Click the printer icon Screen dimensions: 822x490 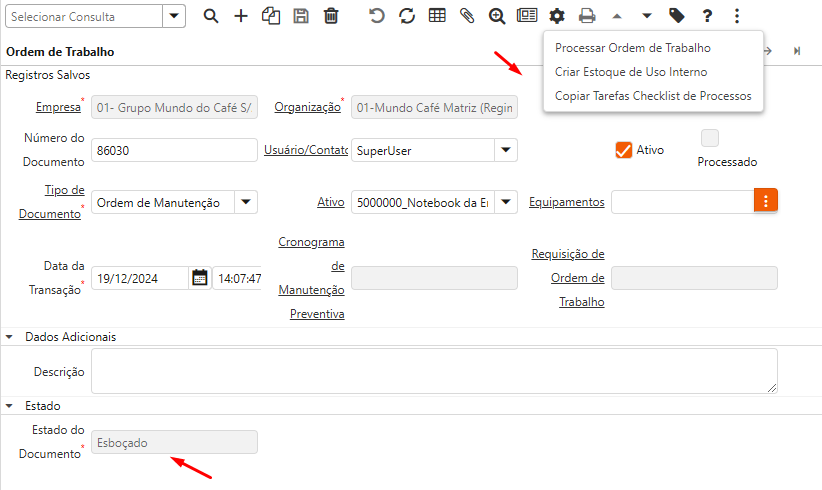(x=587, y=16)
